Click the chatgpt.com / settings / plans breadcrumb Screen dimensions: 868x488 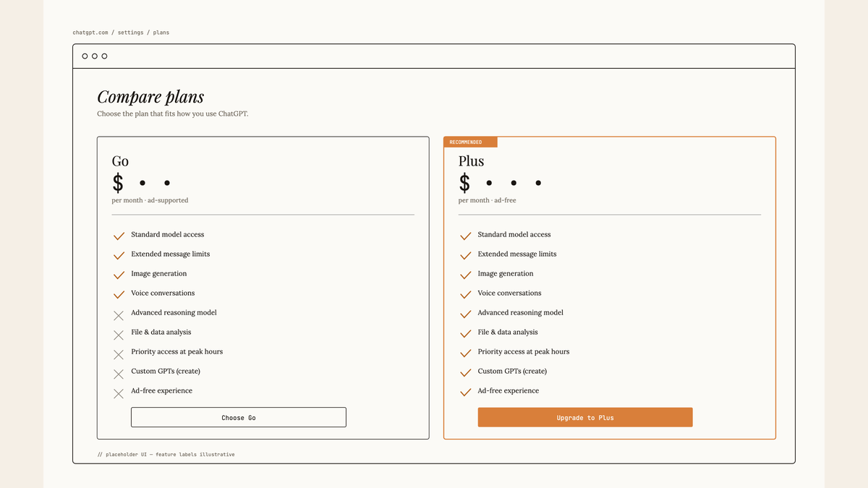(121, 33)
